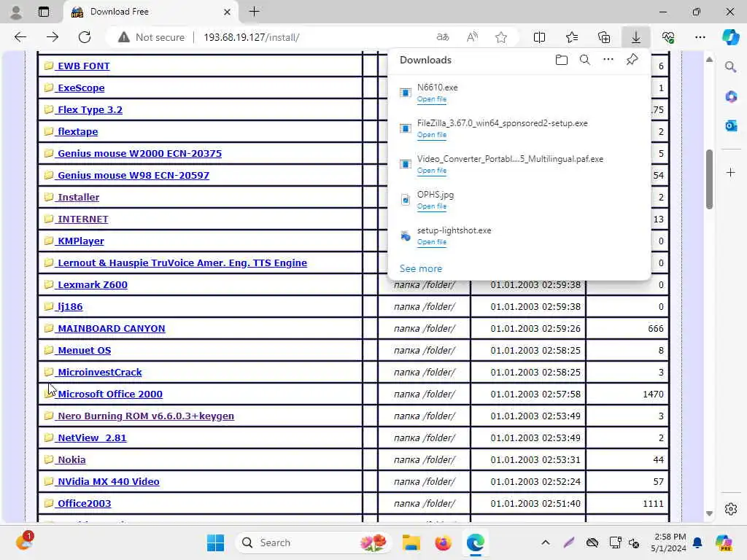Focus the address bar URL
The width and height of the screenshot is (747, 560).
[251, 37]
